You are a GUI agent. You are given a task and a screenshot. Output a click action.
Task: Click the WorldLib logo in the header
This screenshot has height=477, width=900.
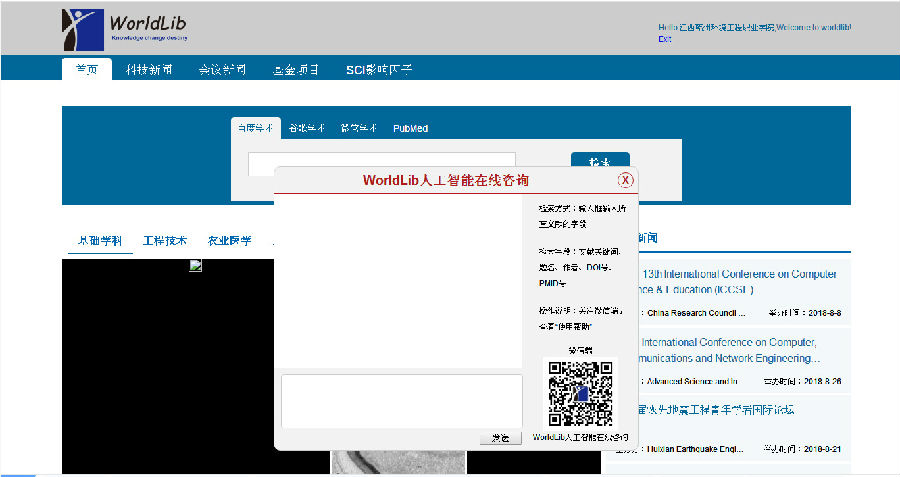(125, 30)
